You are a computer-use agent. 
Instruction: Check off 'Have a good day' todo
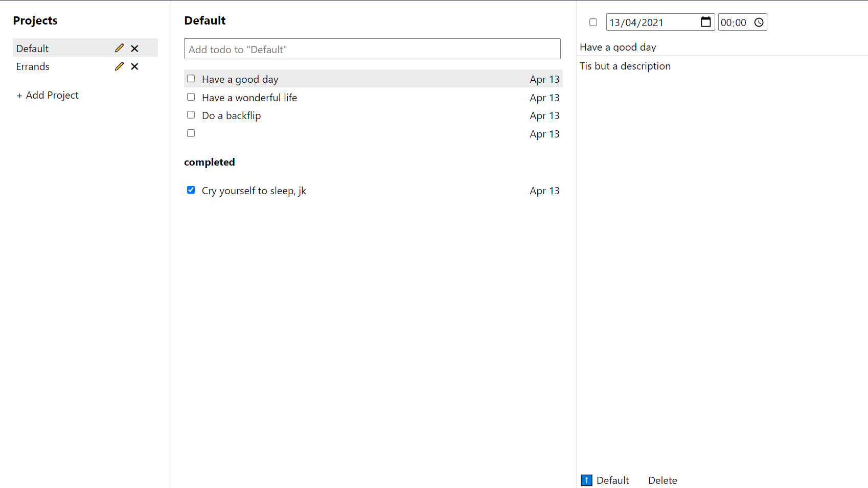(191, 79)
